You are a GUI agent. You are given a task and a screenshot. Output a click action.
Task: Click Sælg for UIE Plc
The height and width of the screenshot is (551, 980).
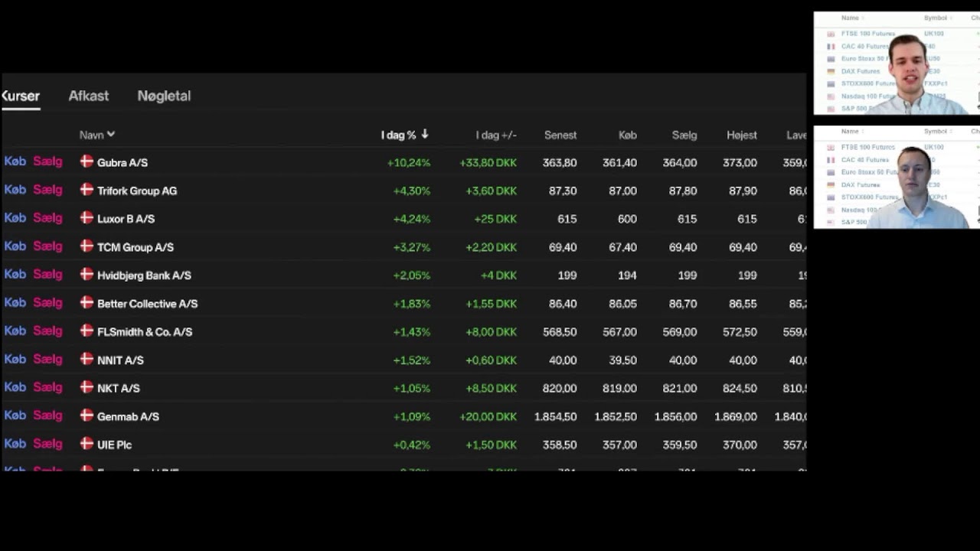[x=47, y=444]
